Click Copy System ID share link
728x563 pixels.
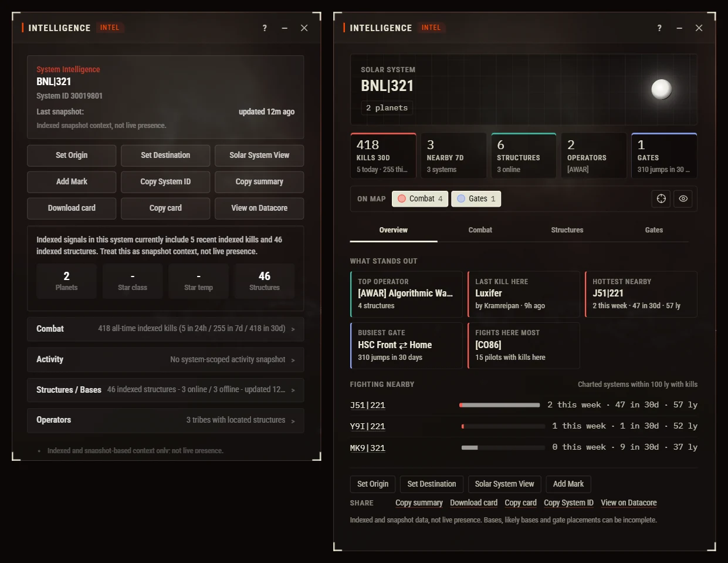click(x=568, y=503)
